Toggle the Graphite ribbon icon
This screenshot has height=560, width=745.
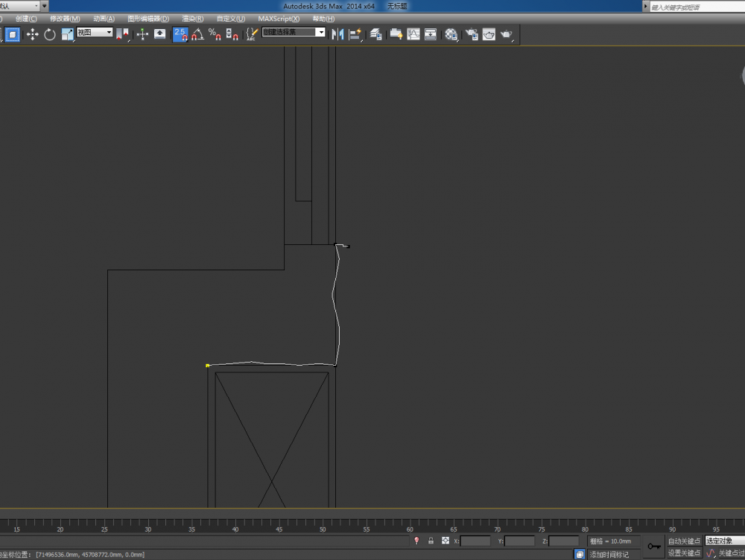coord(396,34)
